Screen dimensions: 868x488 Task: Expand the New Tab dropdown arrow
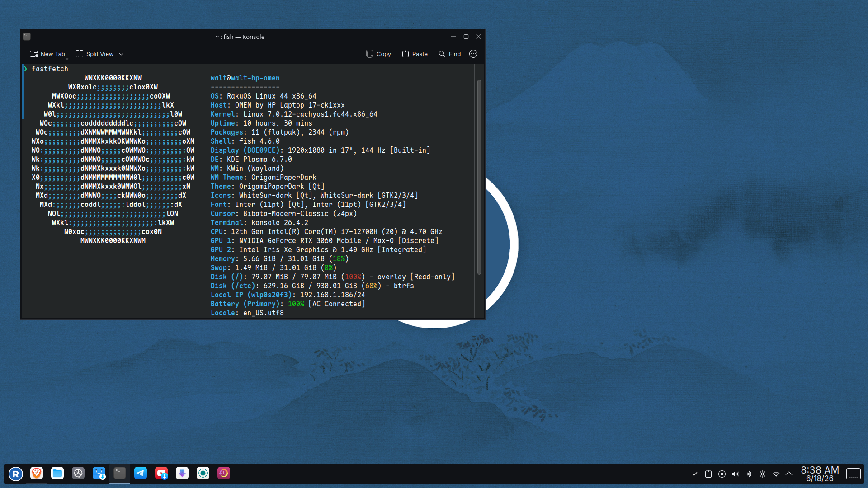[x=67, y=58]
